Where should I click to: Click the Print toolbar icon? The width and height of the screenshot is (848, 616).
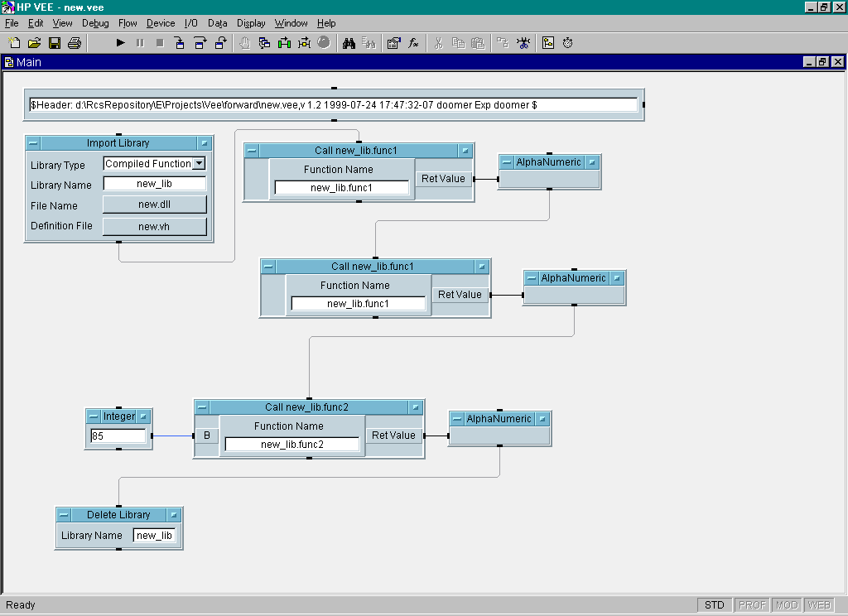coord(75,43)
